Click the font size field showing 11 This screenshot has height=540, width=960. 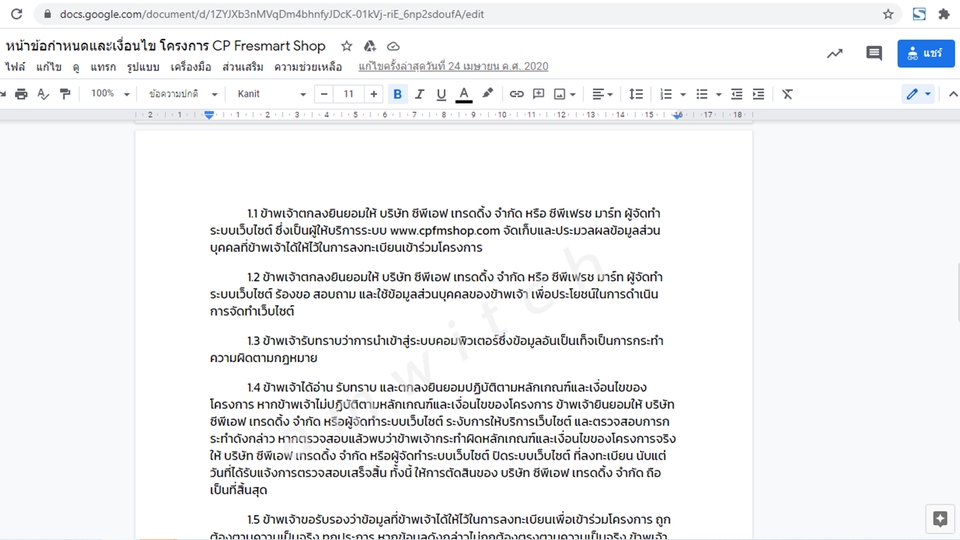pos(348,94)
